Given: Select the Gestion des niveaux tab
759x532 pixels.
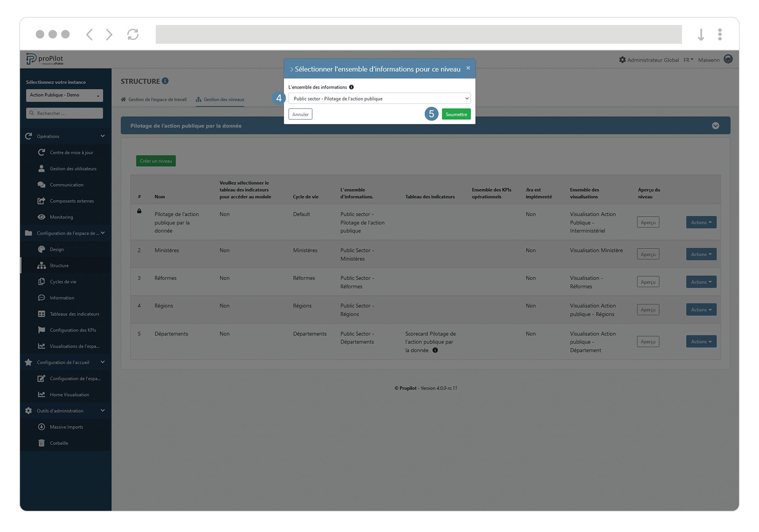Looking at the screenshot, I should (224, 99).
